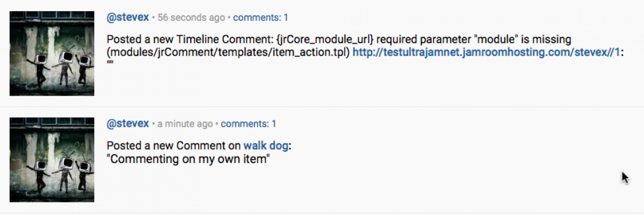Visit @stevex profile from the walk dog post
This screenshot has width=644, height=215.
128,123
